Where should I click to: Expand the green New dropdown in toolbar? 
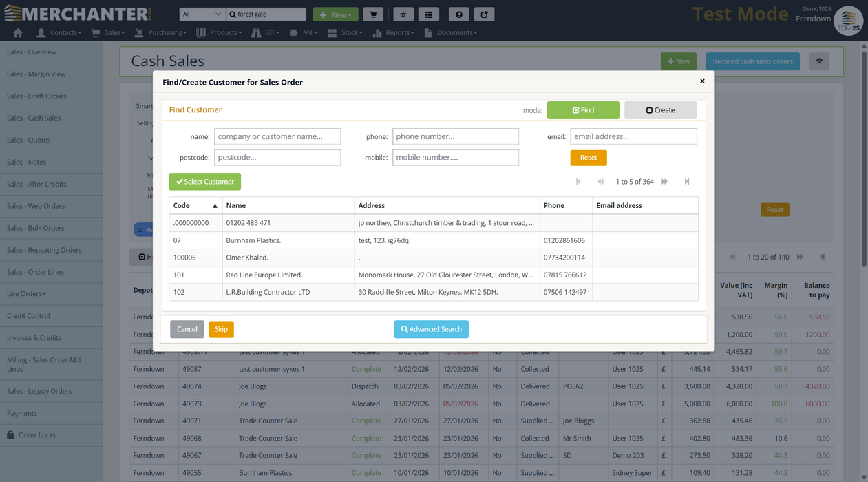[335, 14]
